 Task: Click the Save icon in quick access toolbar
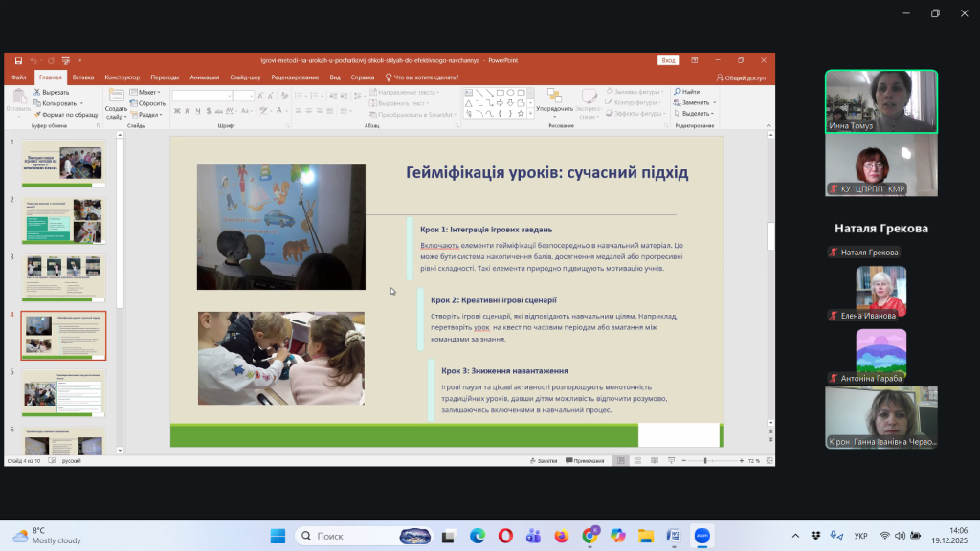click(18, 60)
